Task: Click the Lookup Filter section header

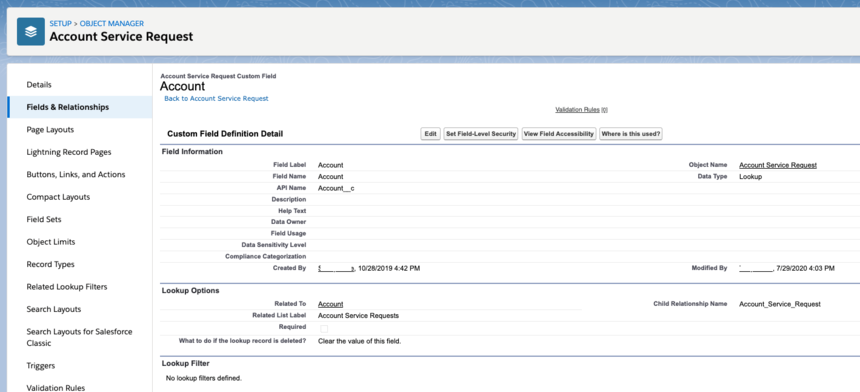Action: tap(185, 363)
